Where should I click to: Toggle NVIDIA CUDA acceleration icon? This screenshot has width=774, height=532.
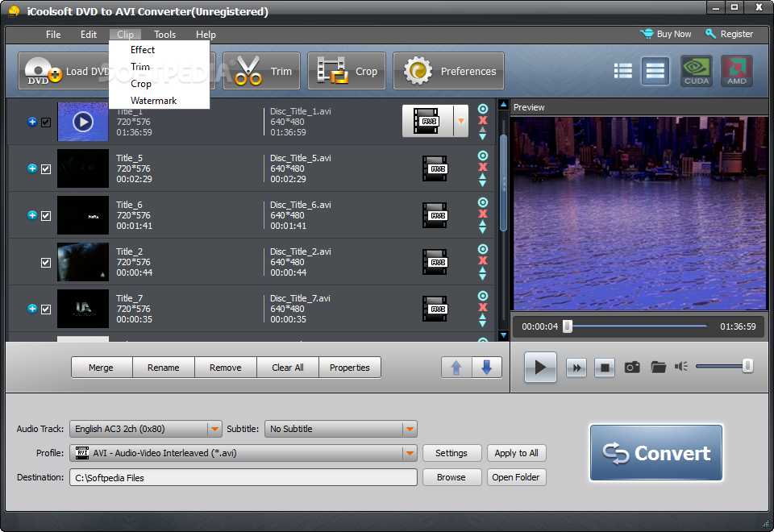coord(697,71)
